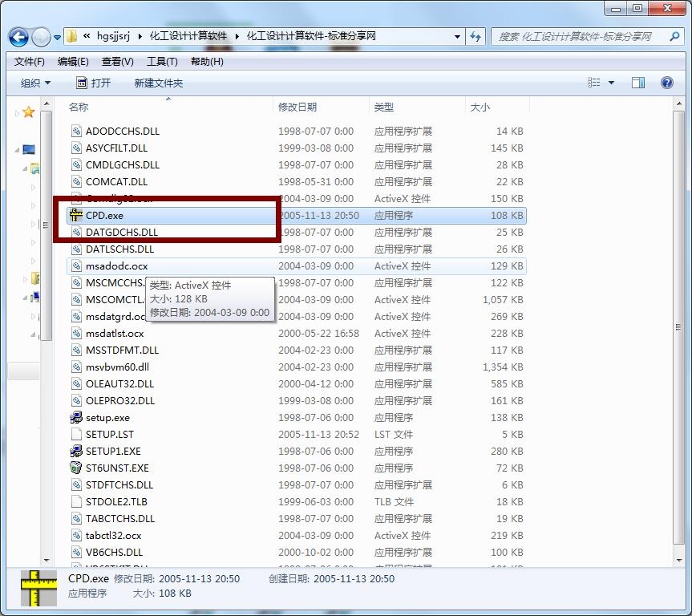The height and width of the screenshot is (616, 692).
Task: Select ST6UNST.EXE recycle-bin icon
Action: pyautogui.click(x=76, y=468)
